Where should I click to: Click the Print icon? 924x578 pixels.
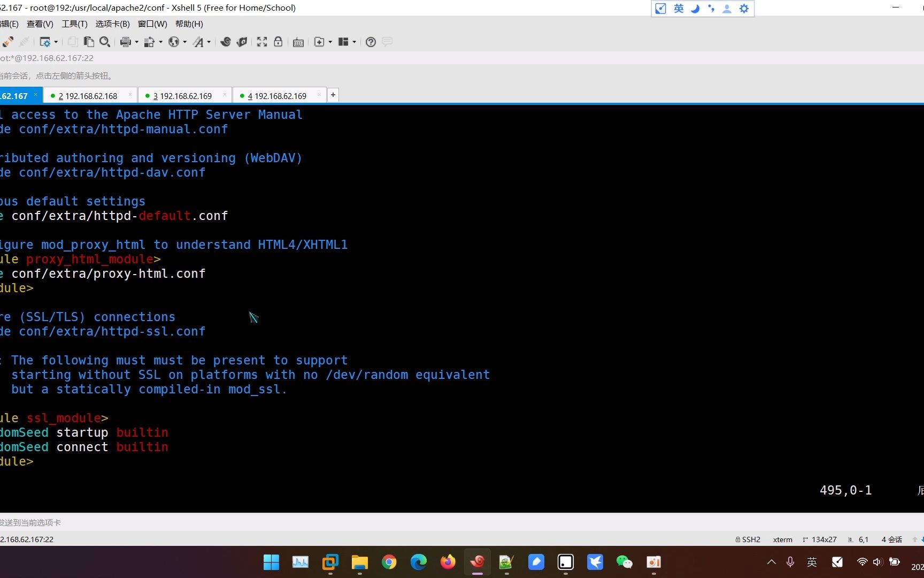point(126,42)
